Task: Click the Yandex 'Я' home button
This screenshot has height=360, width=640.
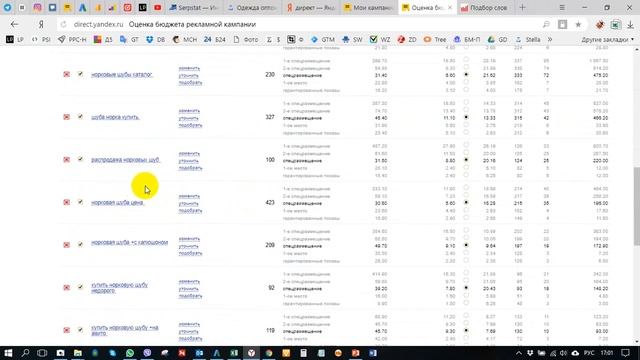Action: coord(41,24)
